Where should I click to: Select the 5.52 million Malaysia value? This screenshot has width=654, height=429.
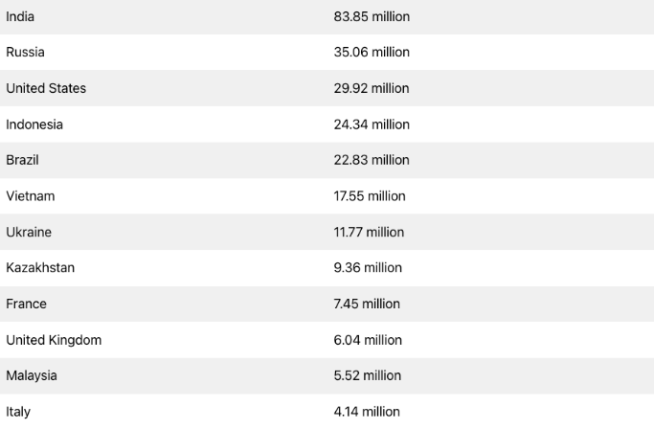click(x=367, y=376)
